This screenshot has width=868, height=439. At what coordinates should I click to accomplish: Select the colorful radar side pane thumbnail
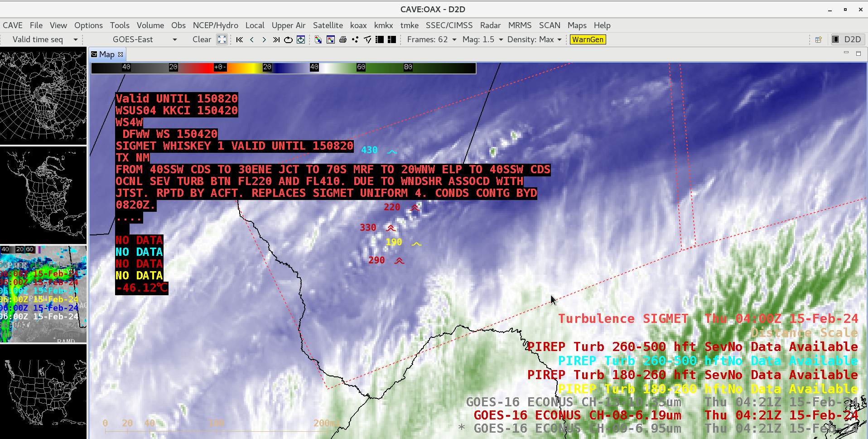43,294
